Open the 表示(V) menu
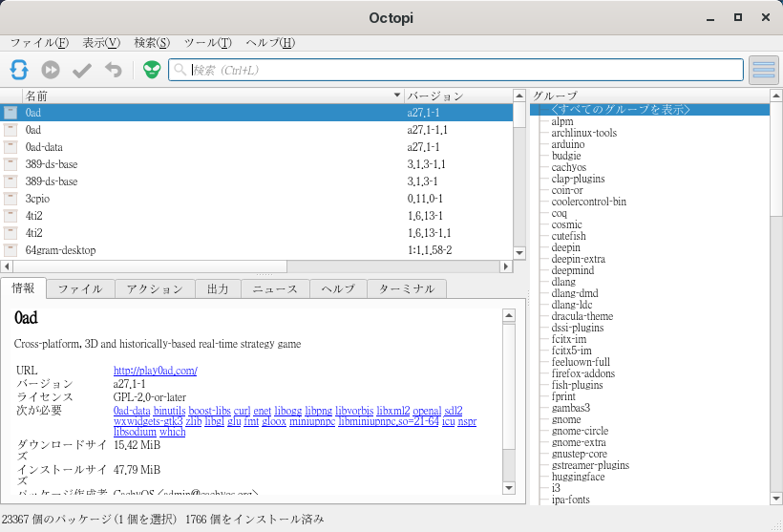Screen dimensions: 783x532 pyautogui.click(x=101, y=42)
